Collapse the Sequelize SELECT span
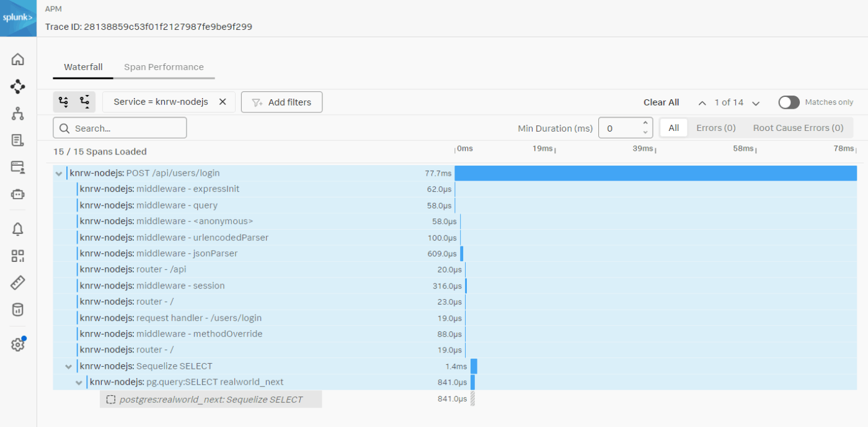 pos(69,366)
